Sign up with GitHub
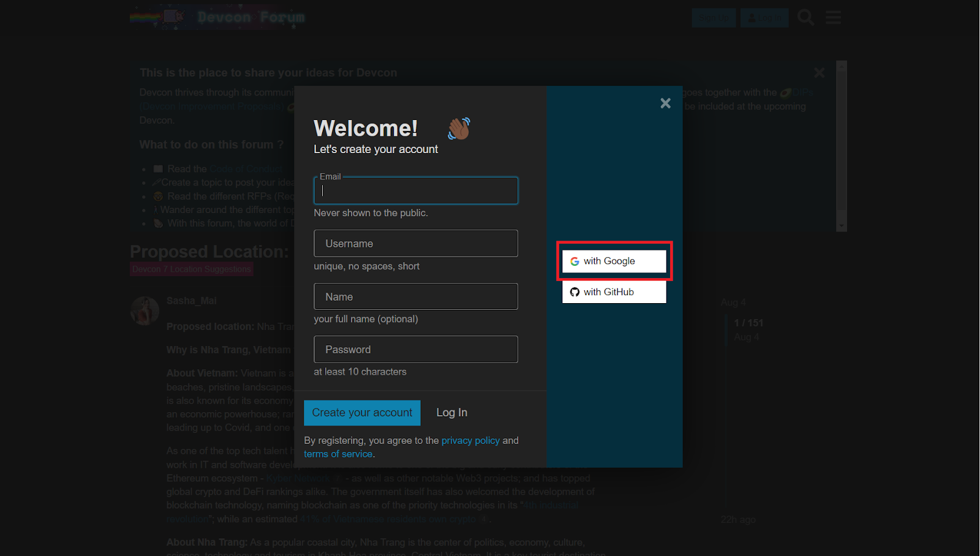Viewport: 980px width, 556px height. pos(614,292)
